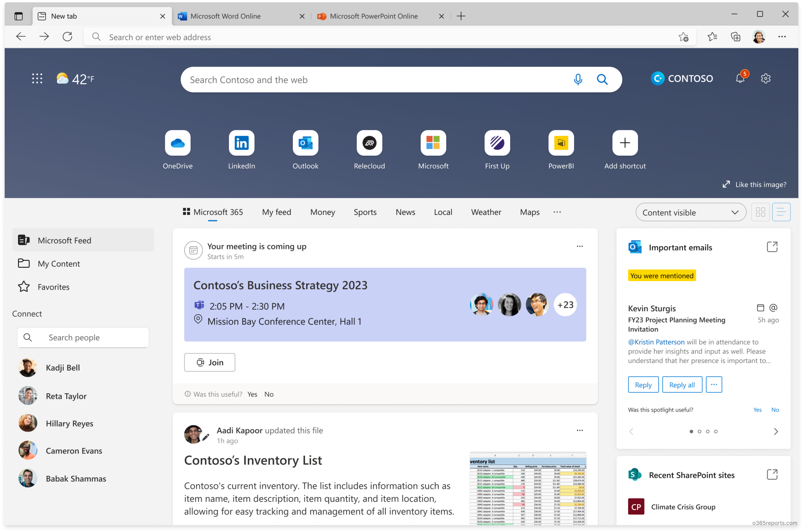Launch the Outlook shortcut
Image resolution: width=803 pixels, height=532 pixels.
tap(305, 143)
